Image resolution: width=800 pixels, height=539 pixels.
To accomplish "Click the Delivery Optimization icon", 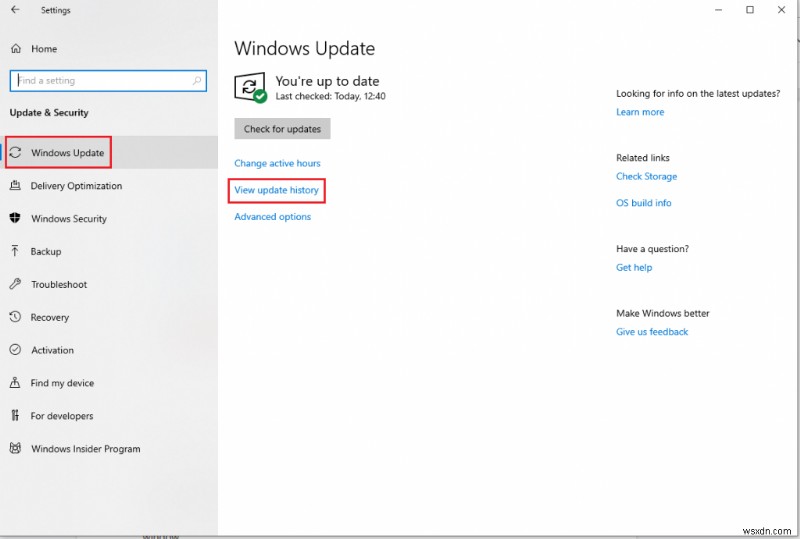I will pos(15,185).
